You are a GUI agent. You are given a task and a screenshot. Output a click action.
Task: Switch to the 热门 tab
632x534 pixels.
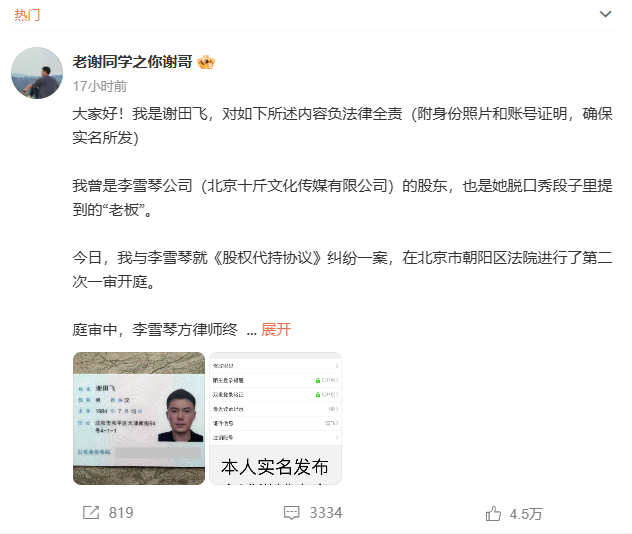[27, 15]
